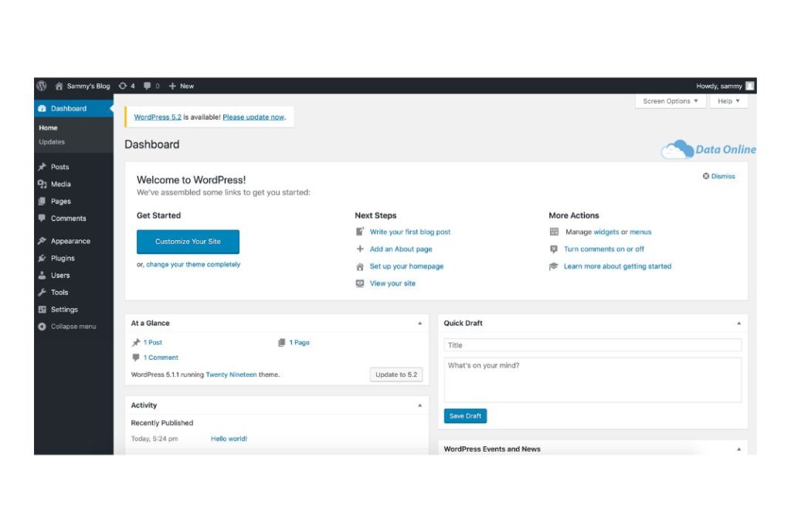Open the WordPress logo menu

tap(42, 86)
